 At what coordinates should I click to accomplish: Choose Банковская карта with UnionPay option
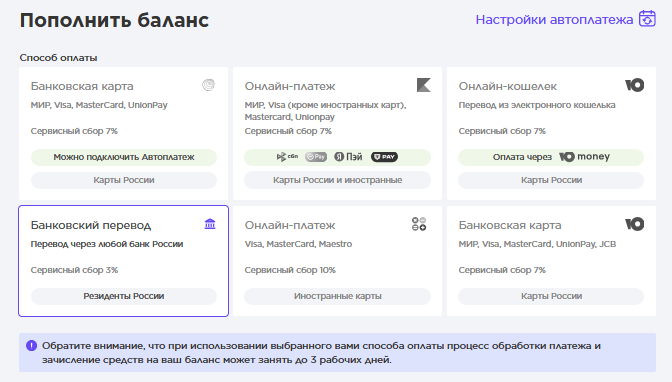click(123, 133)
